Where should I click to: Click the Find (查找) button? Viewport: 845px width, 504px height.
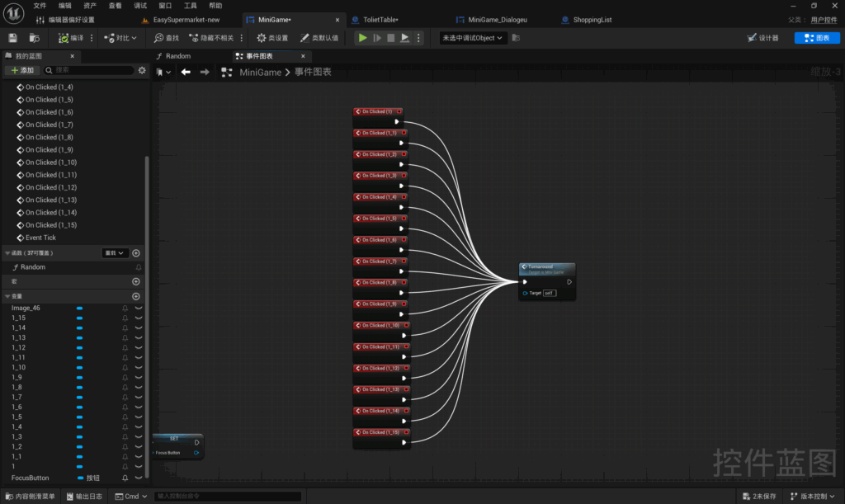pos(167,38)
